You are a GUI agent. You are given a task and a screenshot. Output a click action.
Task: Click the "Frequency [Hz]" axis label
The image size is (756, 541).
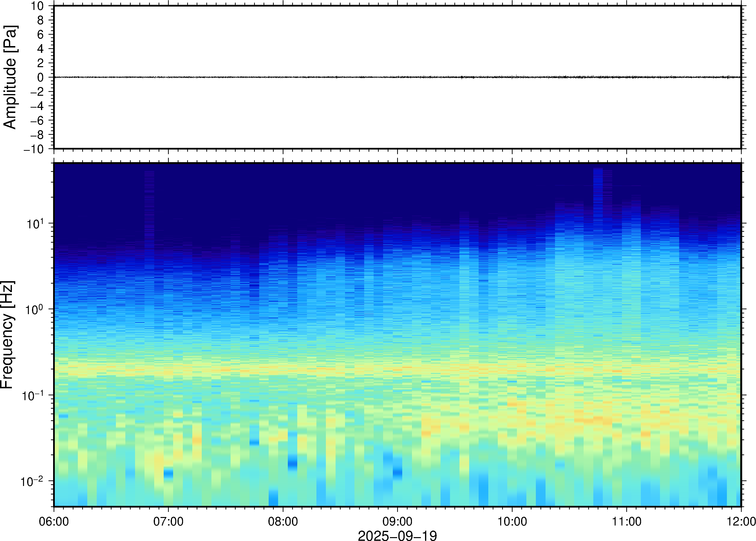tap(7, 335)
